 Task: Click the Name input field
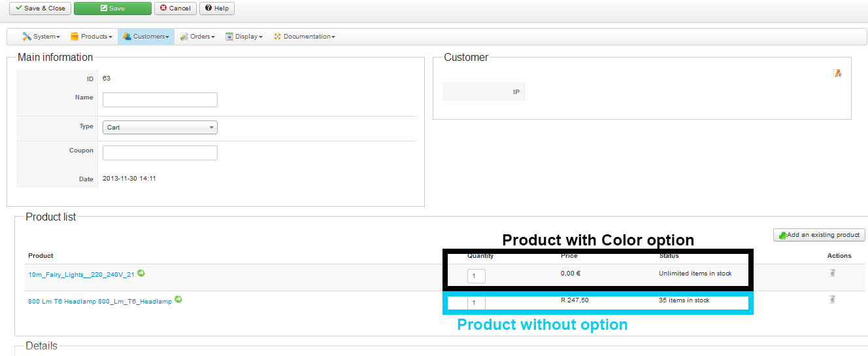(160, 99)
